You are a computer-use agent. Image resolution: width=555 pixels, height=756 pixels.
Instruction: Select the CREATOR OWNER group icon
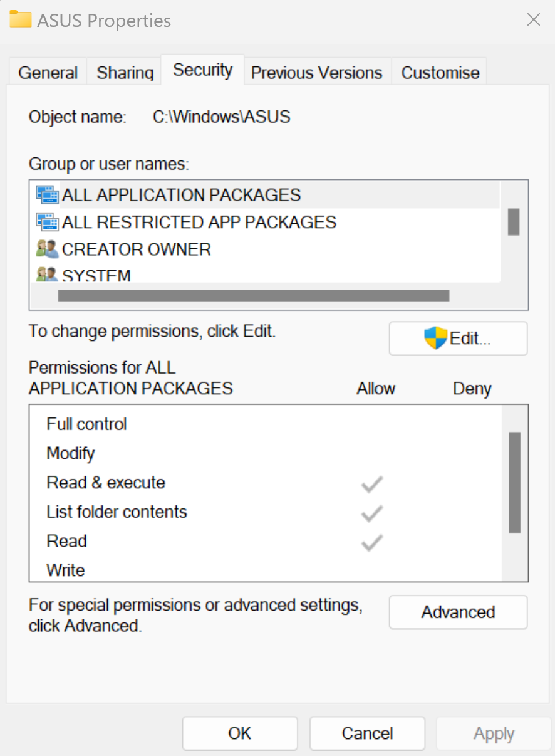coord(48,249)
